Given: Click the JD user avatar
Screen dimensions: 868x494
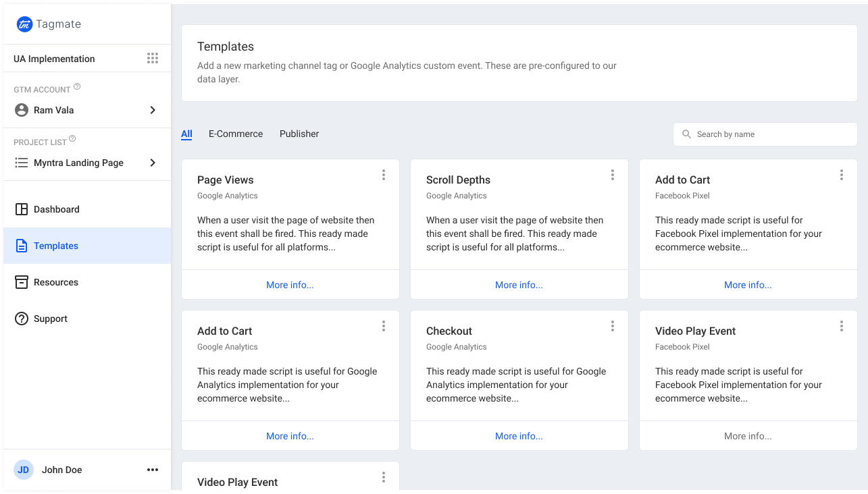Looking at the screenshot, I should pyautogui.click(x=24, y=470).
